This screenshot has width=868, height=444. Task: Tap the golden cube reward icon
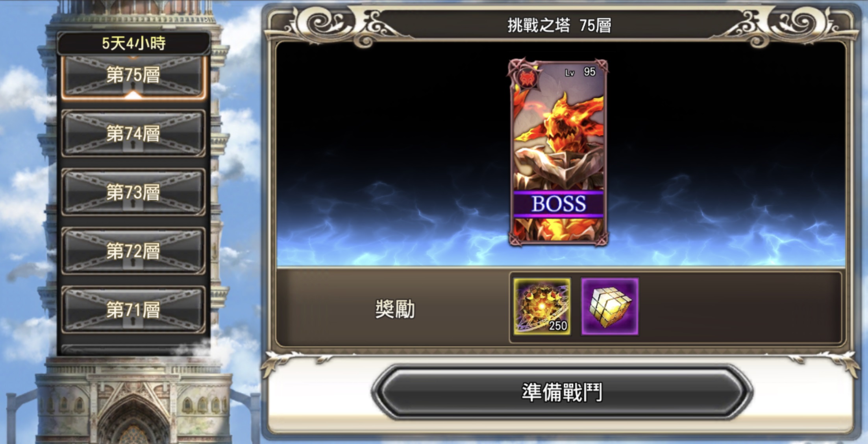pyautogui.click(x=610, y=306)
